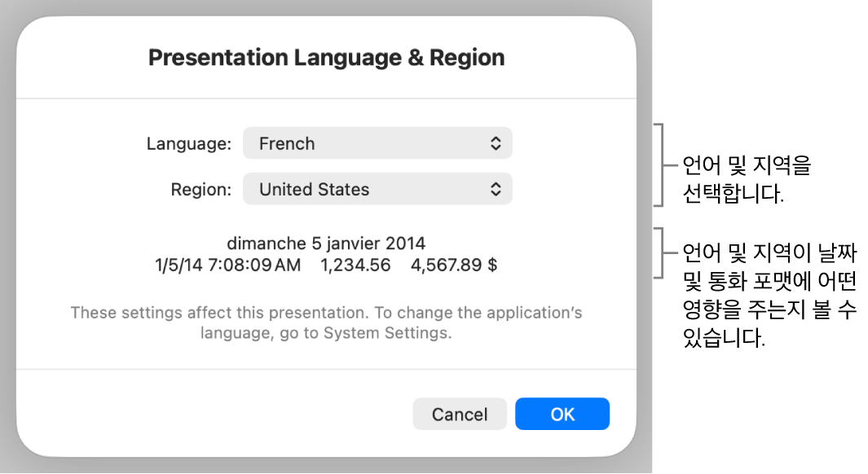Click the chevron arrows on the Language selector
The width and height of the screenshot is (868, 474).
click(x=495, y=143)
